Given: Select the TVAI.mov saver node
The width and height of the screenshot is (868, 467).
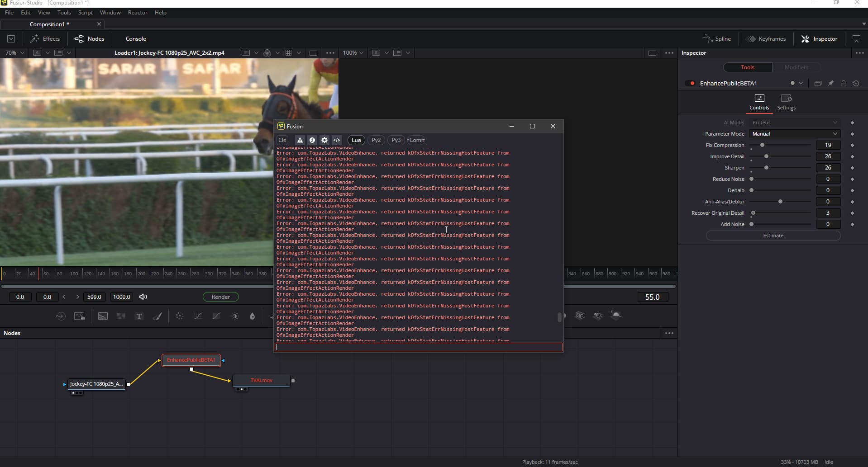Looking at the screenshot, I should [x=262, y=381].
